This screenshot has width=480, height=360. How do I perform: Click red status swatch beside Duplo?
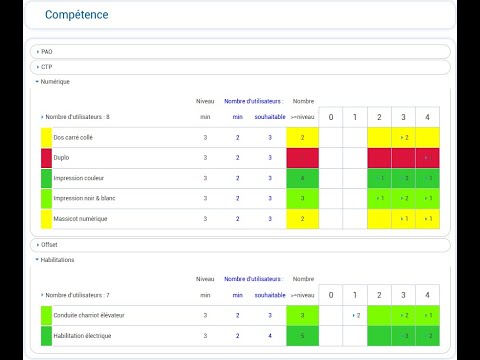click(x=46, y=158)
